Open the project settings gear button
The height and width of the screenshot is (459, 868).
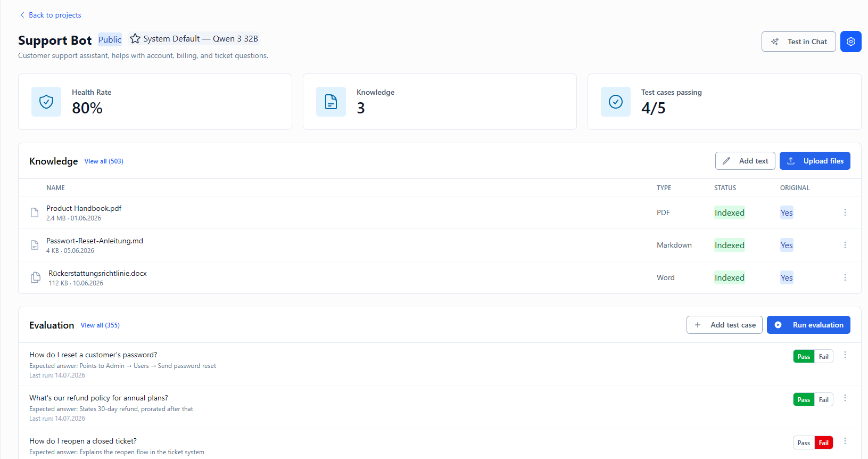[x=850, y=42]
